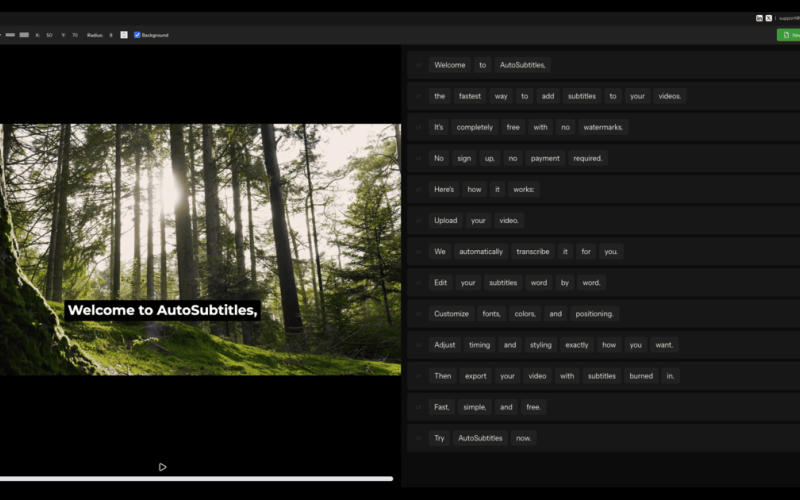Select the word 'word.' ending the Edit row
The width and height of the screenshot is (800, 500).
[591, 283]
